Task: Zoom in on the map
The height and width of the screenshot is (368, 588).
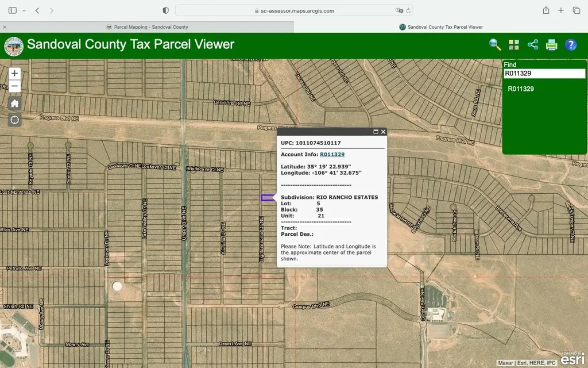Action: [x=15, y=74]
